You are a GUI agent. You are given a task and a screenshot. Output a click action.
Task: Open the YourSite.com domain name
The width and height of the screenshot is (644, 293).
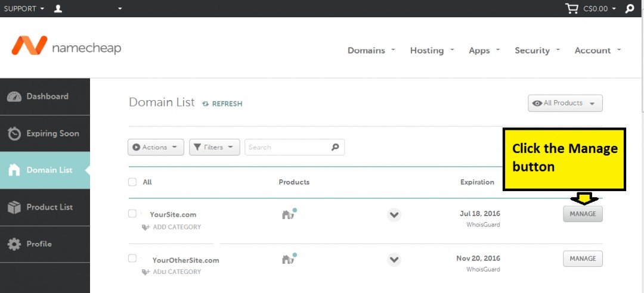point(173,214)
